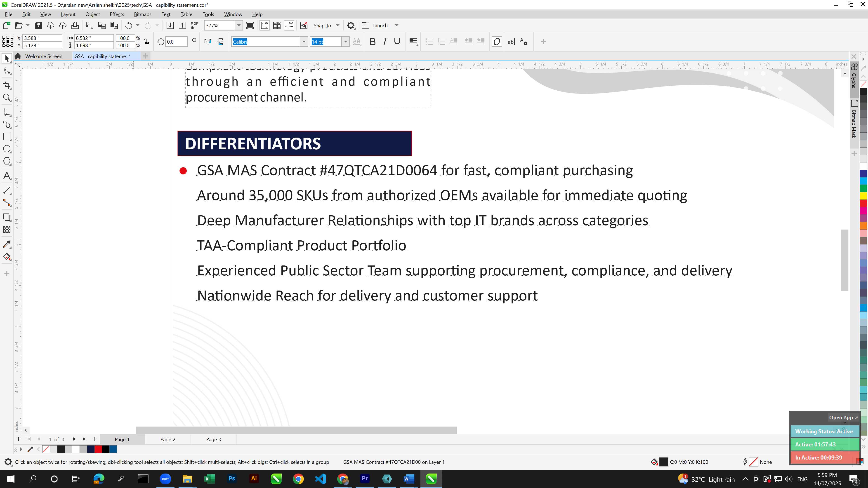Toggle snapping off with the red X icon
The height and width of the screenshot is (488, 868).
click(304, 25)
